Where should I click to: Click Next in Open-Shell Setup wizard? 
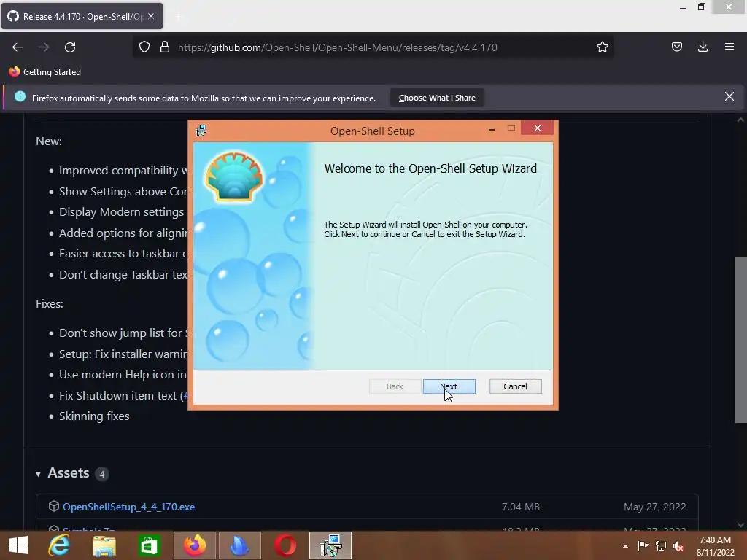tap(449, 386)
